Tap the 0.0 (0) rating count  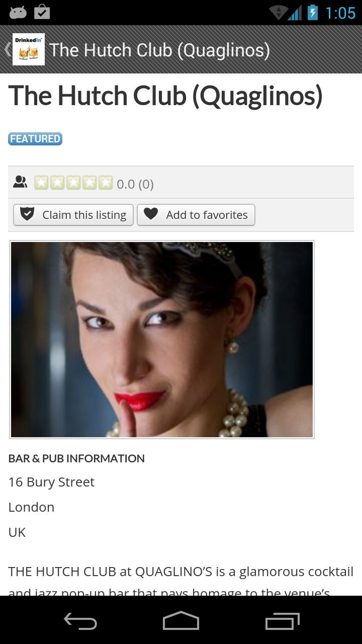point(135,184)
